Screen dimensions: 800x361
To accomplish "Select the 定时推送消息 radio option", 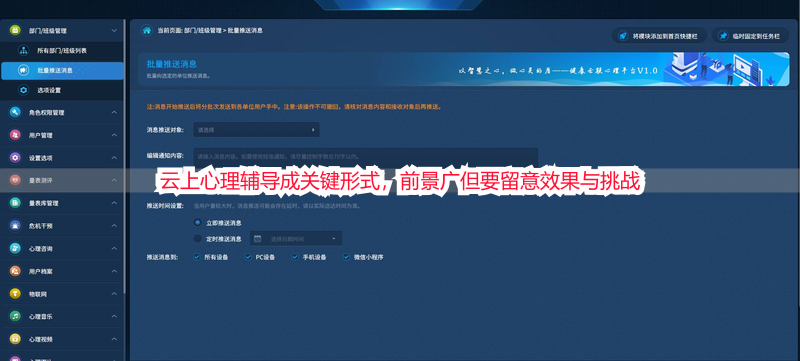I will 198,239.
